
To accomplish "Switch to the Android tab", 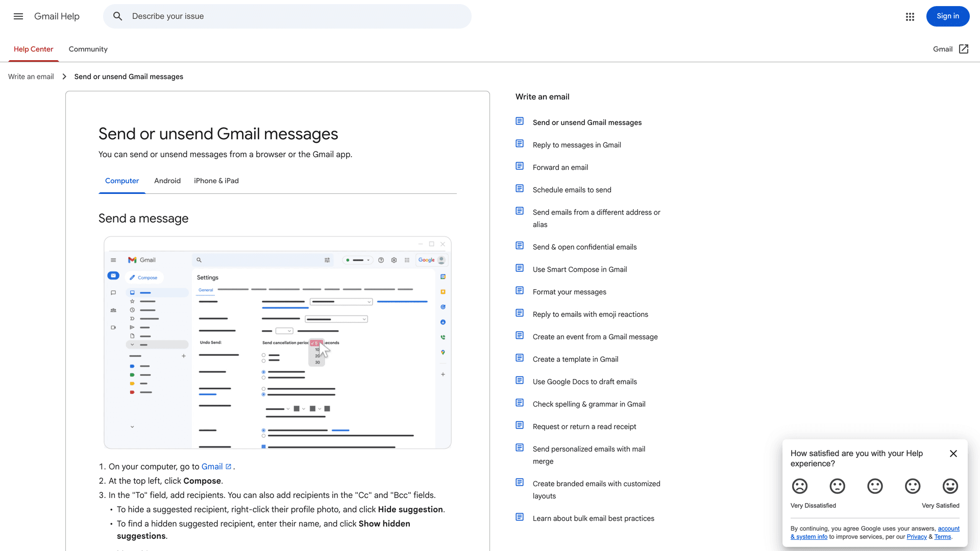I will coord(167,181).
